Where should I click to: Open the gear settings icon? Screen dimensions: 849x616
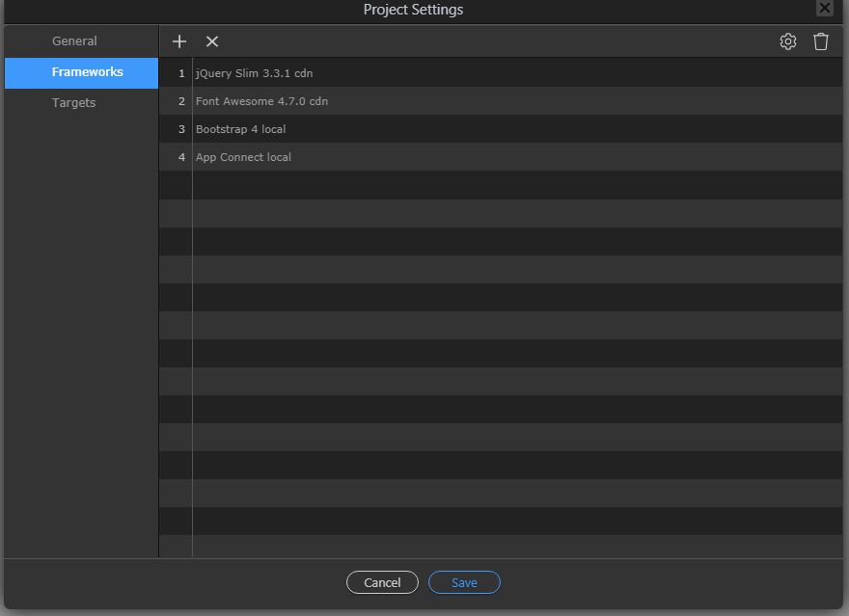coord(788,41)
